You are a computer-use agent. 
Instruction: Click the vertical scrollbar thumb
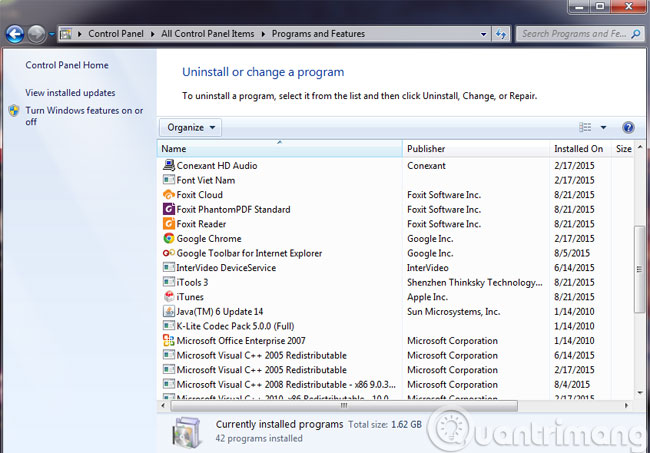[x=640, y=269]
